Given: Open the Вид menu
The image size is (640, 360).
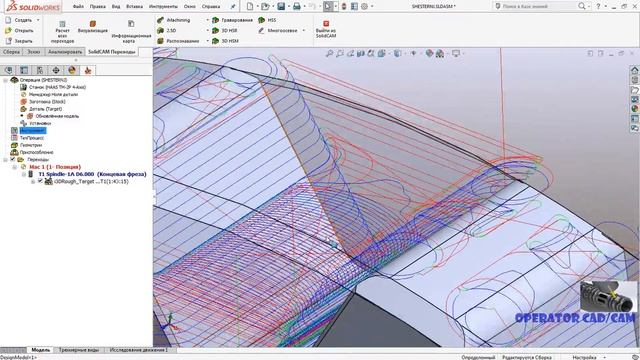Looking at the screenshot, I should [116, 7].
